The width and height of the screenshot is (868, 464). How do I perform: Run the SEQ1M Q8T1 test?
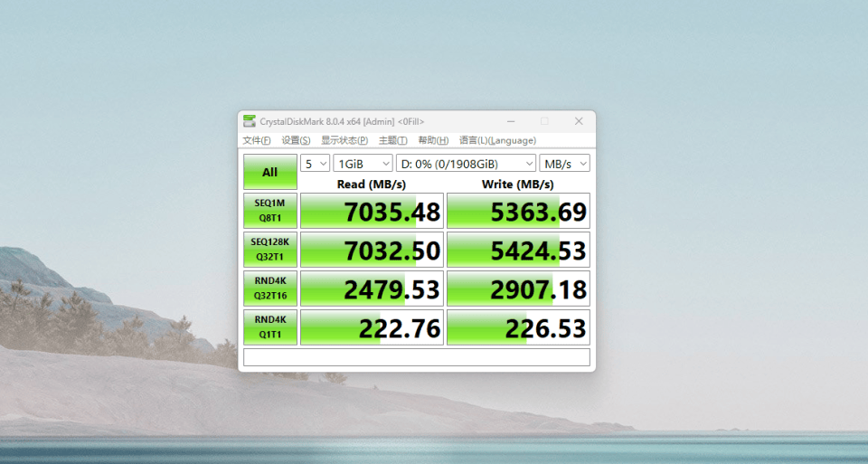tap(269, 211)
